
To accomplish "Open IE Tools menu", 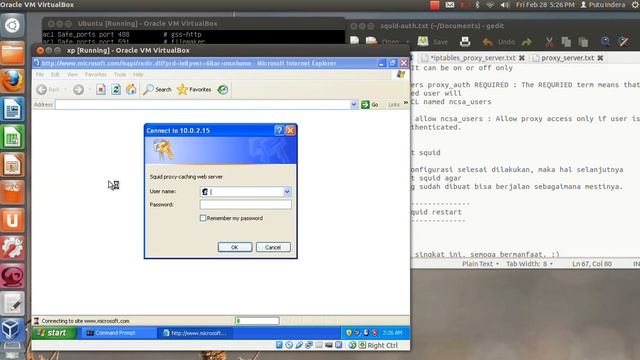I will click(x=120, y=74).
